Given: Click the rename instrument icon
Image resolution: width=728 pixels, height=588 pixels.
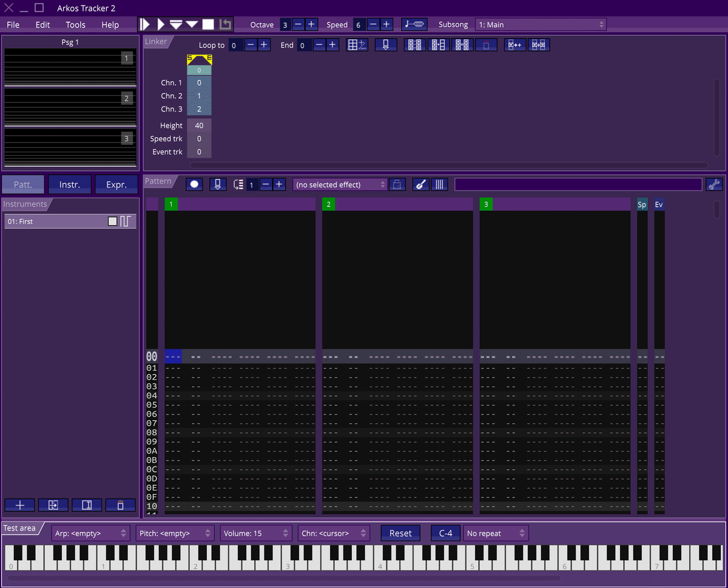Looking at the screenshot, I should (x=87, y=505).
